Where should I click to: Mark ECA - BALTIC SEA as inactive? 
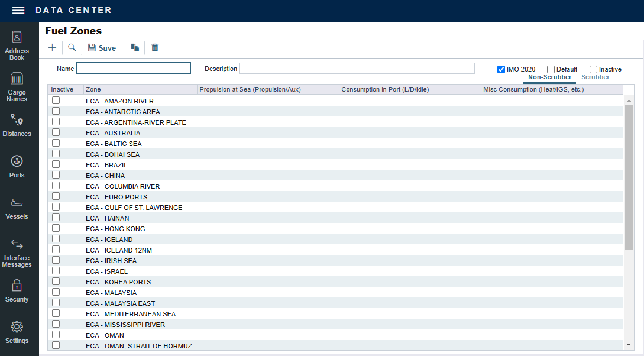56,143
